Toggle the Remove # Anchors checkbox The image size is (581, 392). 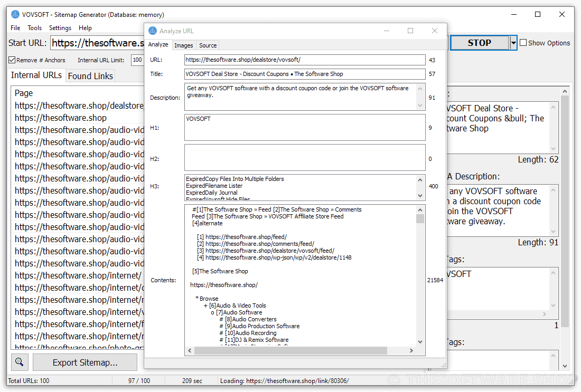tap(12, 60)
